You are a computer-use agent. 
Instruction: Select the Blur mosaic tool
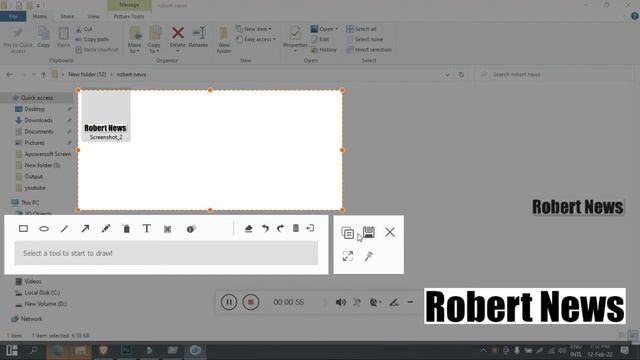coord(167,229)
